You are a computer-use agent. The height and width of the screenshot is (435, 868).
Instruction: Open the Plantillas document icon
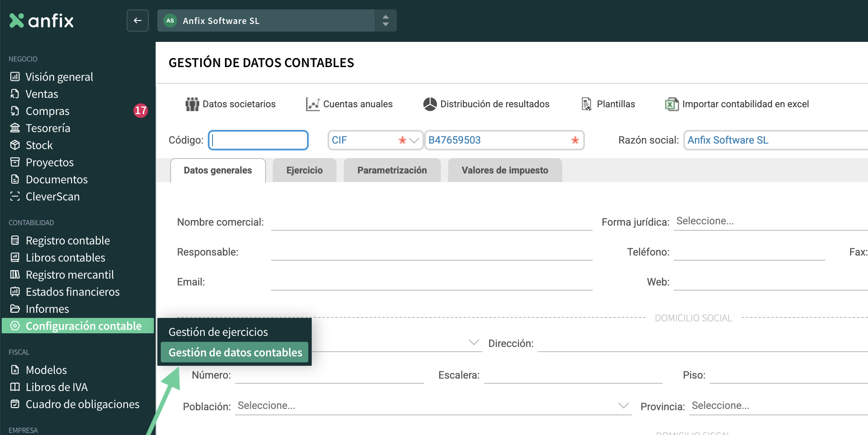(x=586, y=104)
